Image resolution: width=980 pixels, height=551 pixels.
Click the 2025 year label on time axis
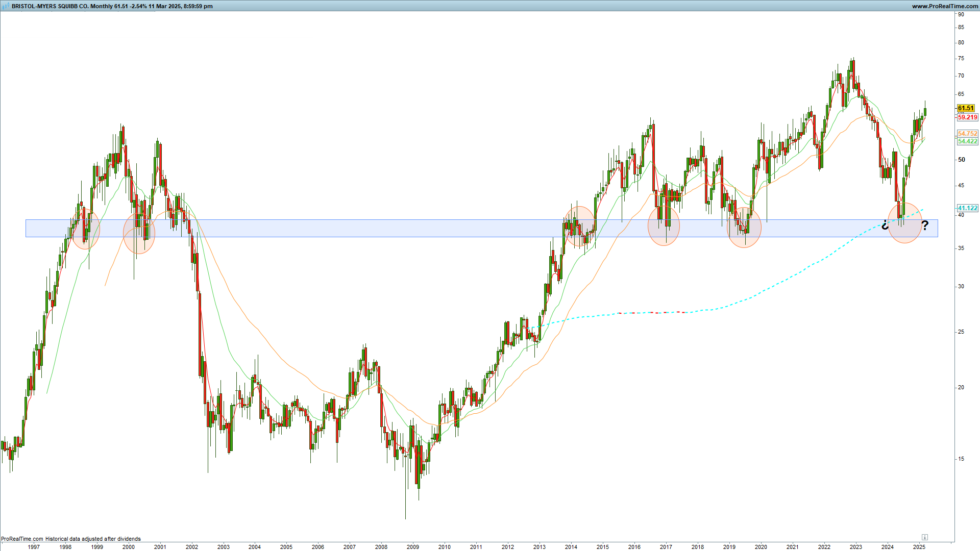[919, 547]
